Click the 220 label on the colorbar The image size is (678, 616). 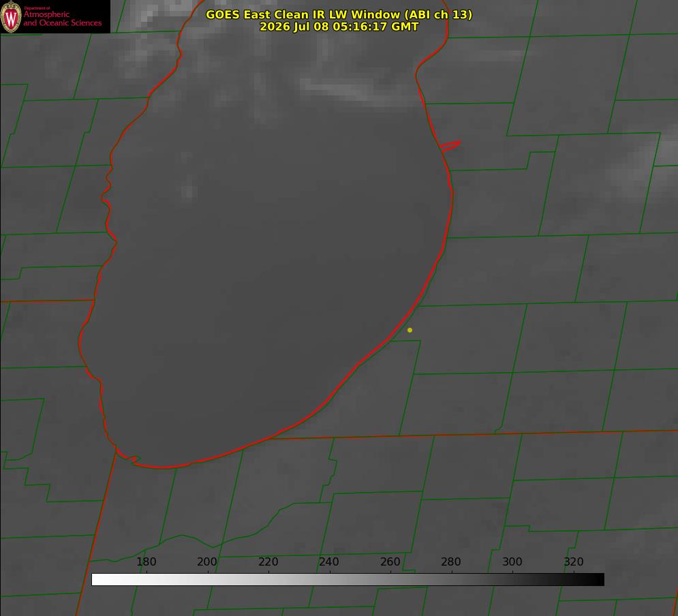(268, 561)
